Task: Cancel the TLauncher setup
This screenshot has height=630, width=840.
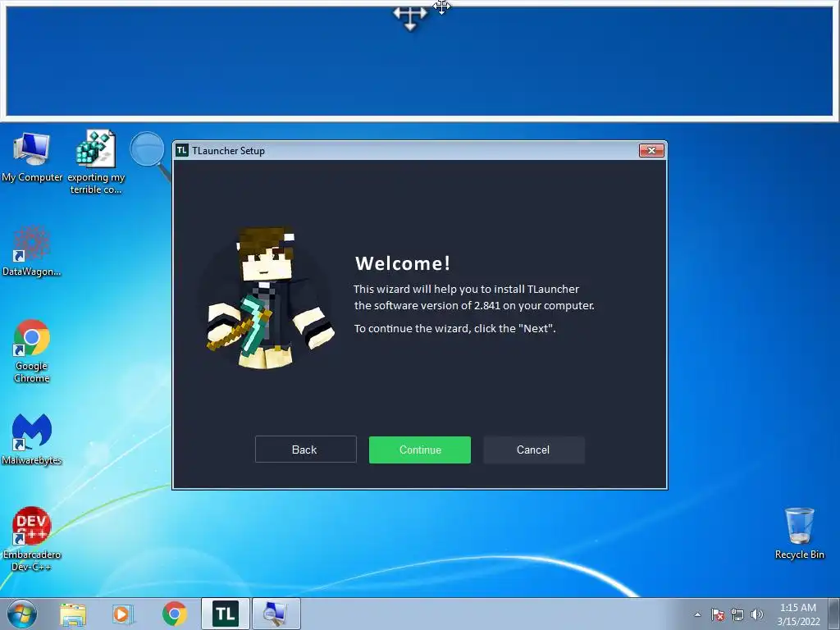Action: click(533, 450)
